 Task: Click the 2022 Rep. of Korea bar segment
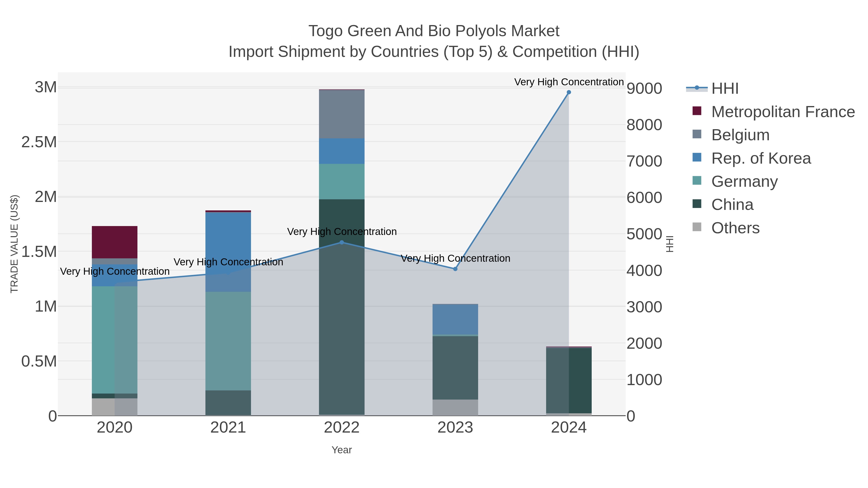(x=342, y=151)
